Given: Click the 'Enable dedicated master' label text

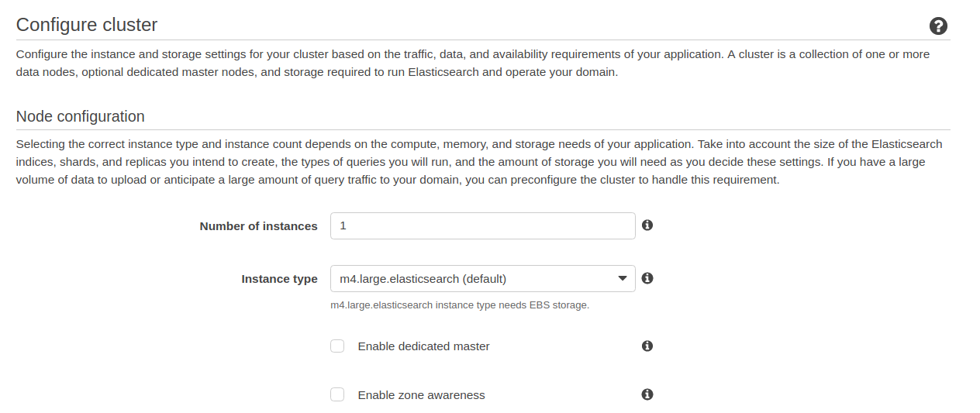Looking at the screenshot, I should [423, 346].
